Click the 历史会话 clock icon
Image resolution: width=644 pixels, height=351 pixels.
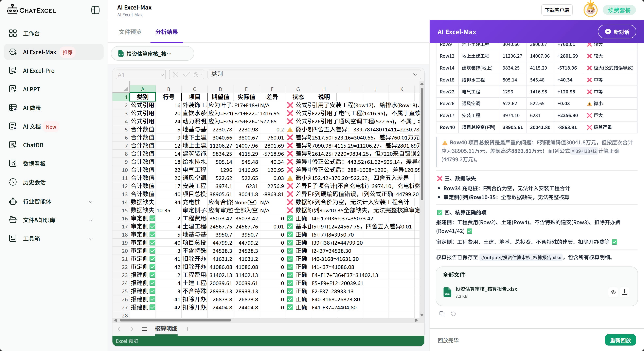coord(13,182)
